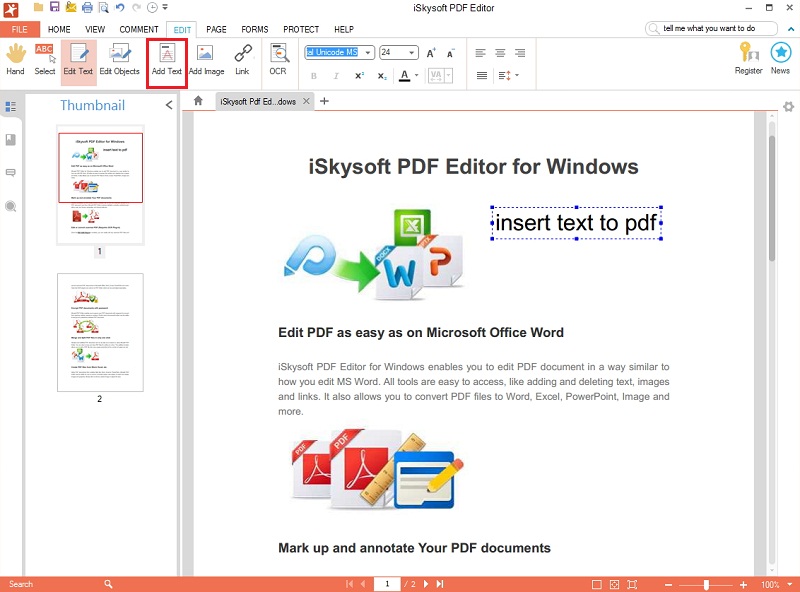Justify the text alignment

(482, 76)
